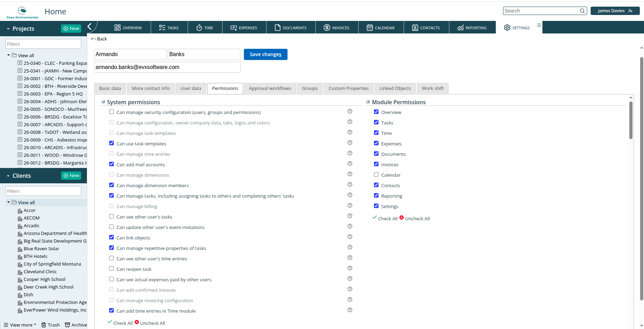The image size is (644, 329).
Task: Uncheck the Reporting module permission
Action: tap(376, 196)
